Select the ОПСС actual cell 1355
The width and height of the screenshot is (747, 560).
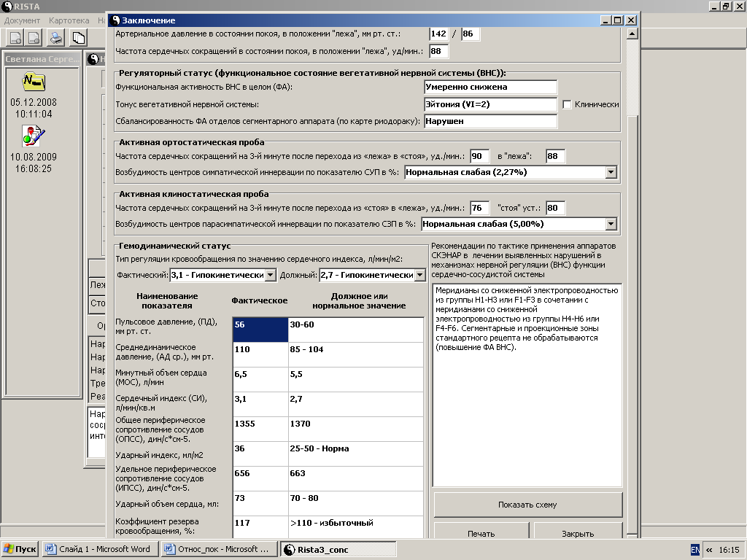tap(260, 429)
